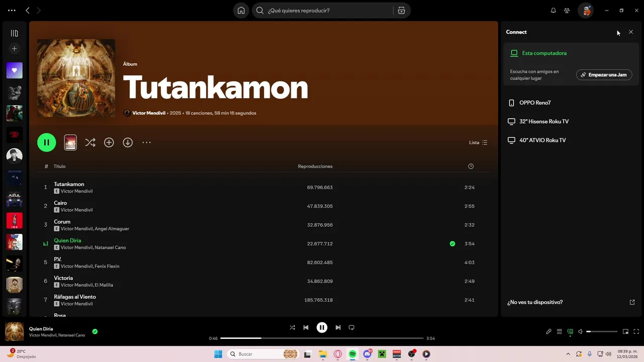644x362 pixels.
Task: Open the Home page icon
Action: point(241,11)
